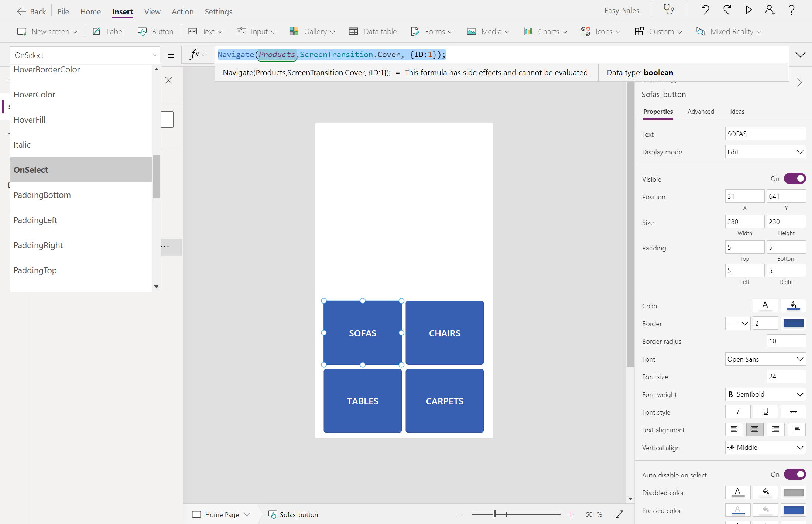Toggle the italic font style button
Image resolution: width=812 pixels, height=524 pixels.
point(737,412)
